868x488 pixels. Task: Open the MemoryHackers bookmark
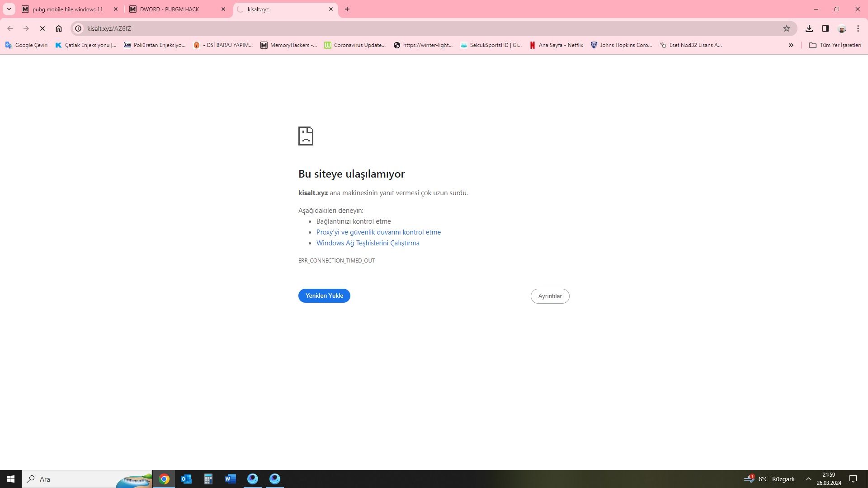(x=289, y=45)
